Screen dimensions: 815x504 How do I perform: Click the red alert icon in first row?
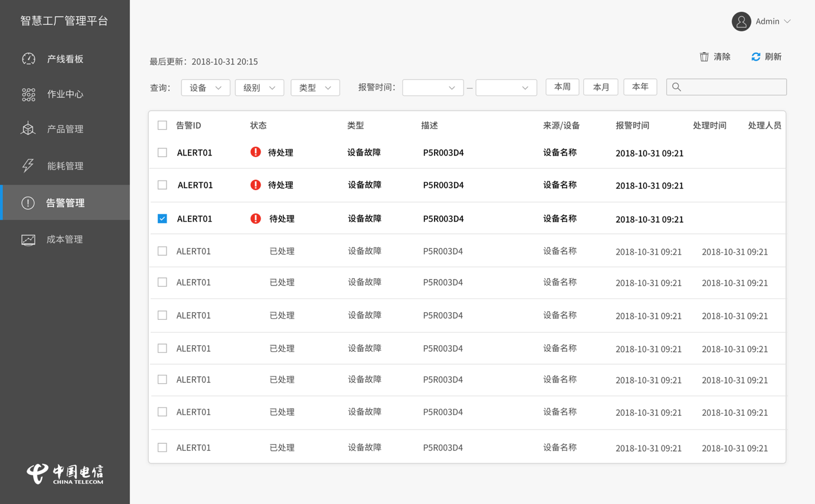click(255, 152)
